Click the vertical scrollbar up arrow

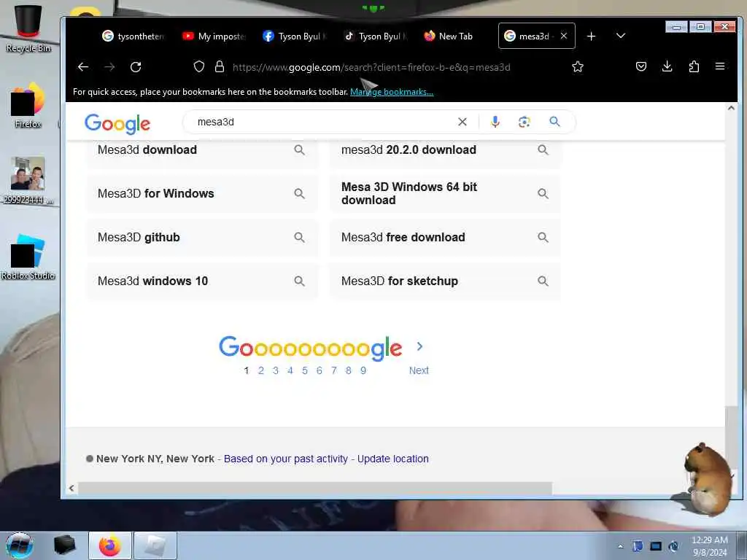731,108
